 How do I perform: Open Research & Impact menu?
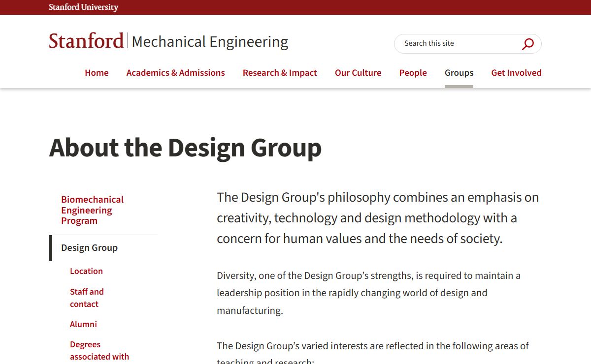coord(280,73)
